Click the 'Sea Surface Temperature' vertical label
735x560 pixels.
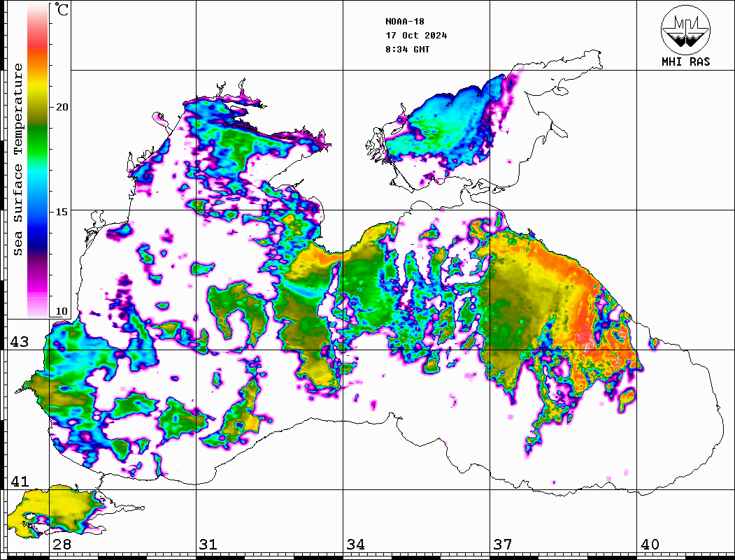[18, 160]
